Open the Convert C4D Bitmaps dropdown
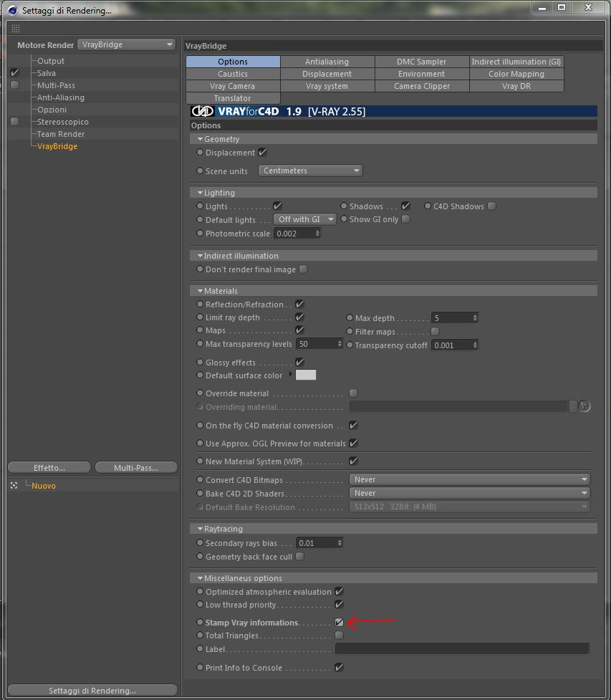The width and height of the screenshot is (611, 700). 469,479
